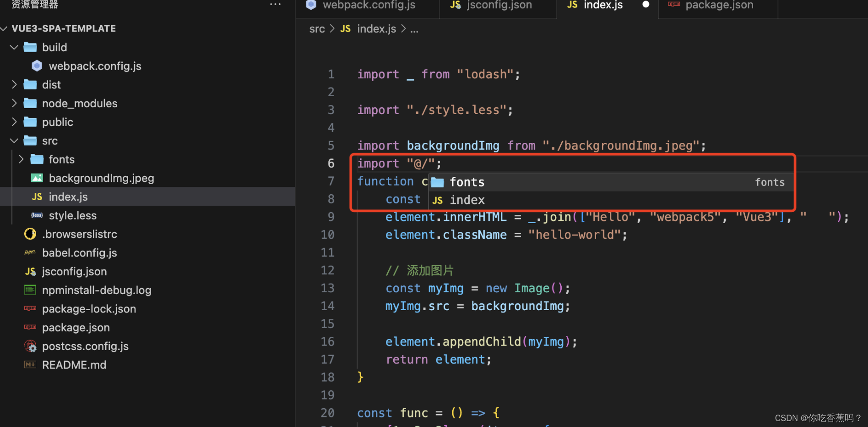Click the public folder icon
This screenshot has width=868, height=427.
(x=30, y=122)
